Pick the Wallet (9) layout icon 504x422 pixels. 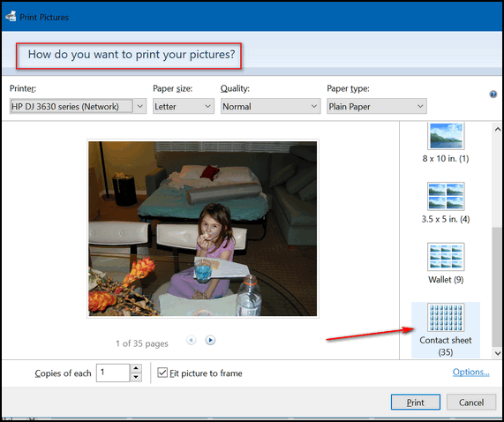(x=446, y=257)
